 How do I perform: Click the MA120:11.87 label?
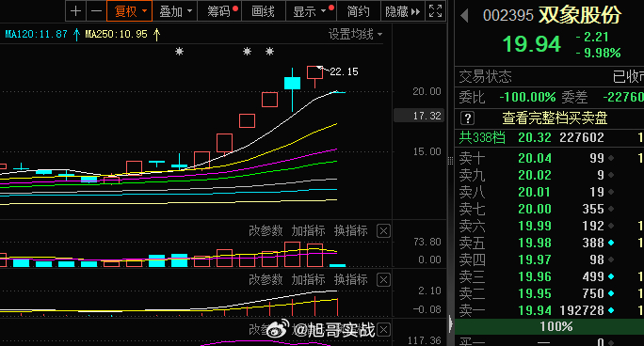36,34
